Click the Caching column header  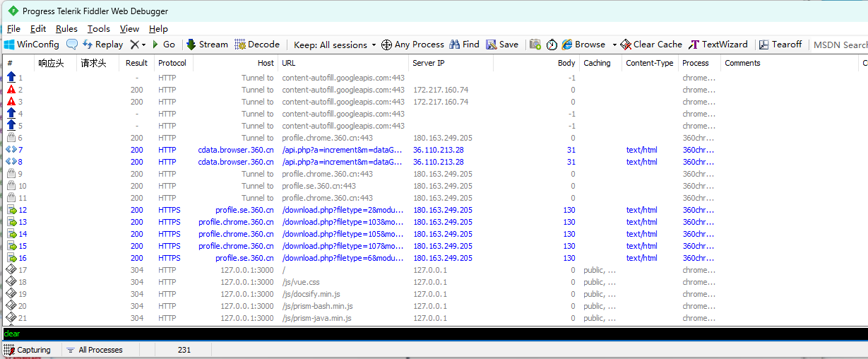[601, 63]
